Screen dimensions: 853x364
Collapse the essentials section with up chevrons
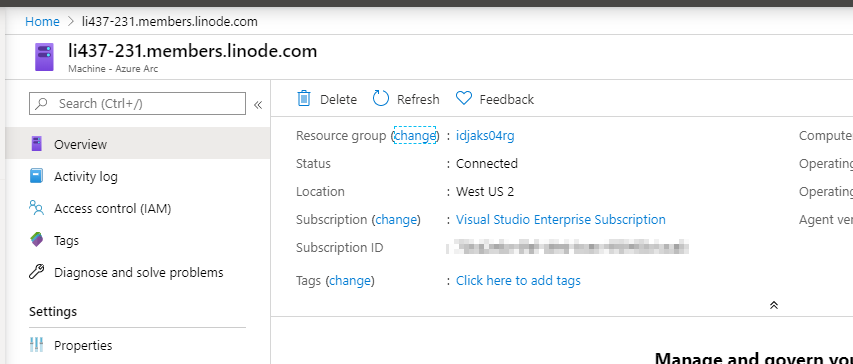tap(774, 305)
